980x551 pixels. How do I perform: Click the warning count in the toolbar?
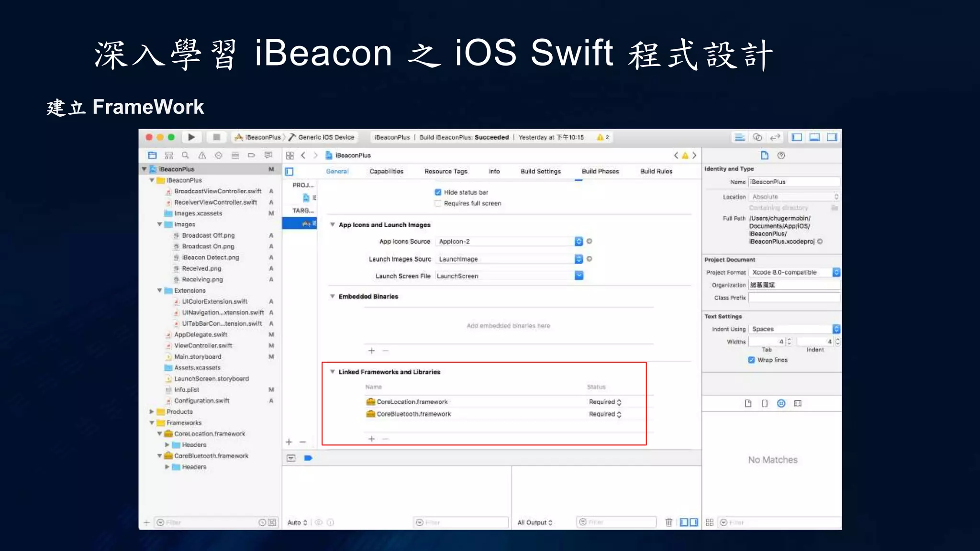tap(603, 137)
